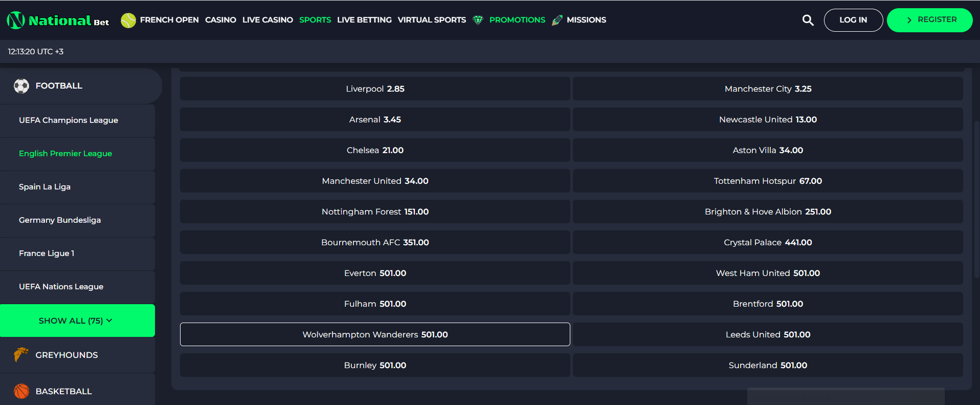The image size is (980, 405).
Task: Open Live Casino
Action: tap(268, 20)
